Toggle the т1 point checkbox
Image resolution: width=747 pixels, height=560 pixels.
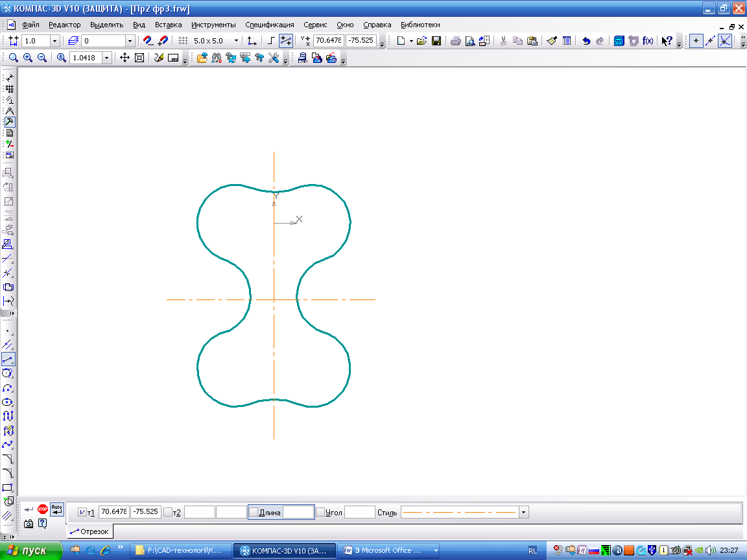pos(82,513)
